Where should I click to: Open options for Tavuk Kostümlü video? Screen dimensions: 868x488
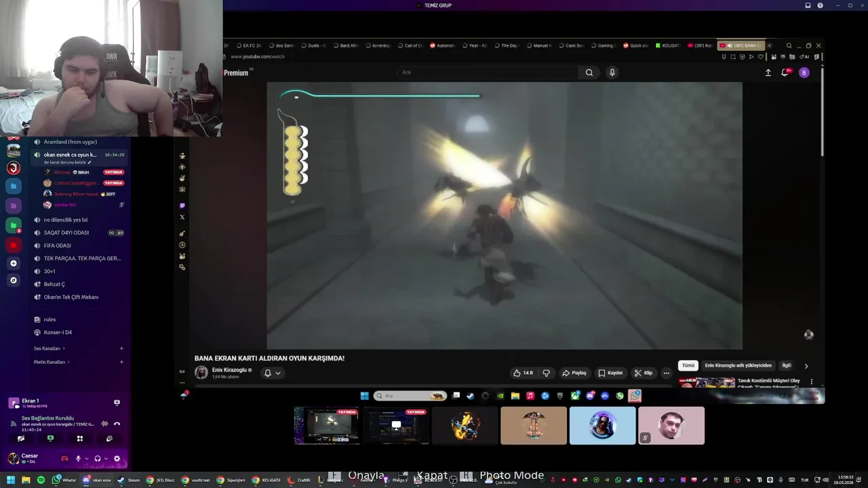tap(811, 382)
